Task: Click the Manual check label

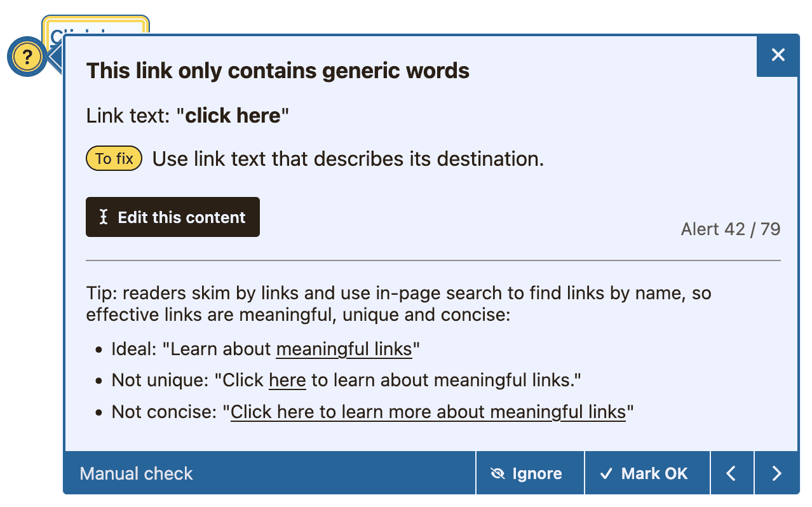Action: point(135,473)
